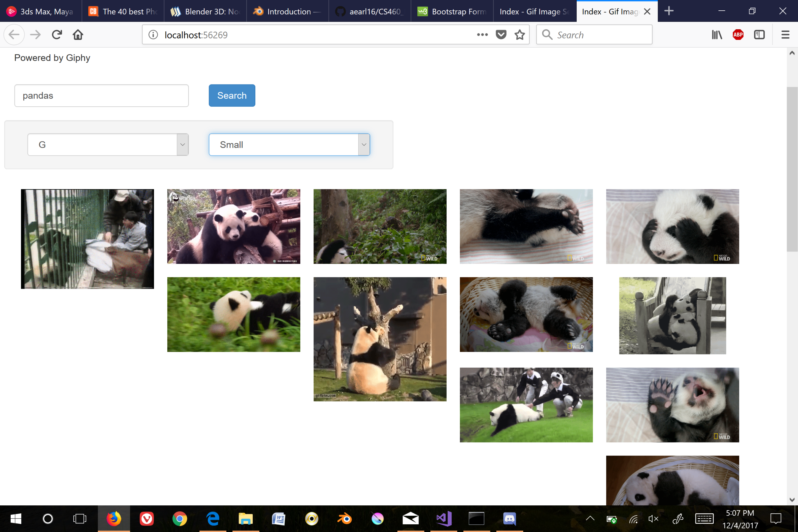This screenshot has width=798, height=532.
Task: Reload the current page
Action: (57, 35)
